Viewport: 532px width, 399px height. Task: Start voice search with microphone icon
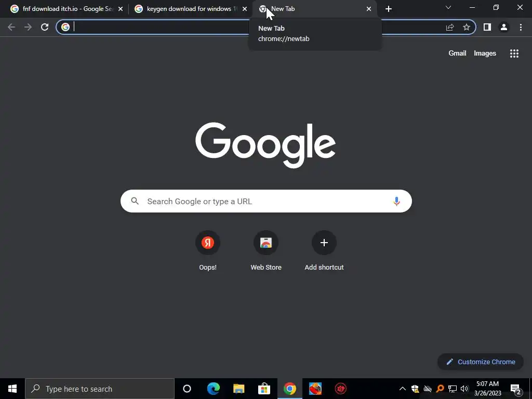(396, 201)
